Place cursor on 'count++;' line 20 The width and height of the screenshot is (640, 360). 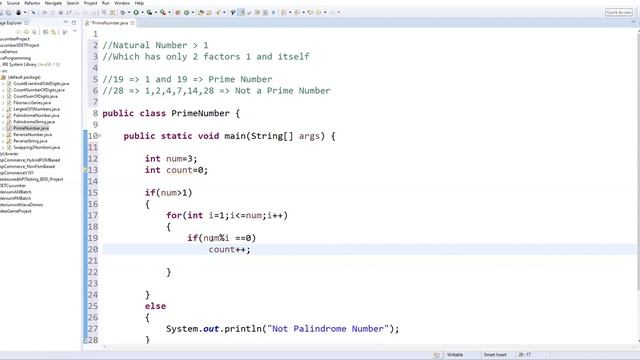tap(229, 249)
